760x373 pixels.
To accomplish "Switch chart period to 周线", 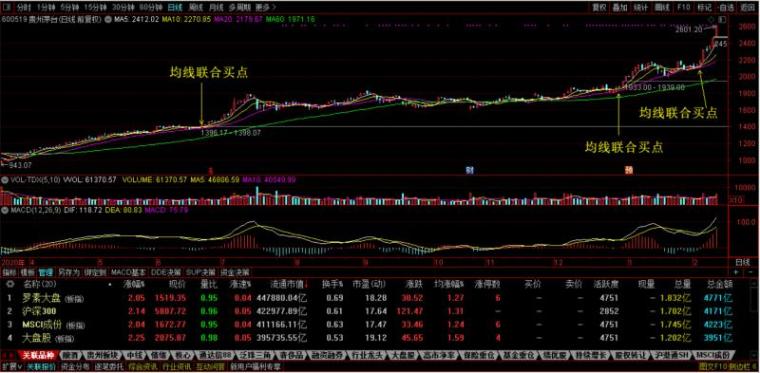I will [x=196, y=7].
